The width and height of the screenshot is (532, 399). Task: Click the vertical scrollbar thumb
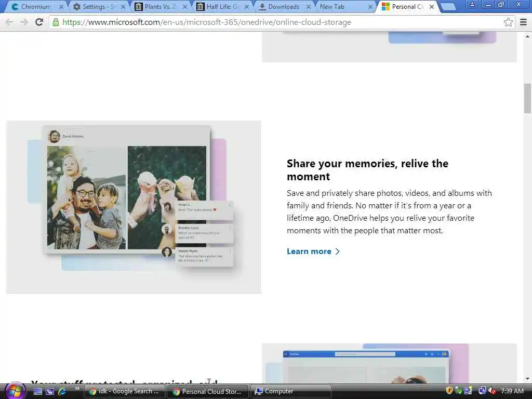tap(527, 98)
